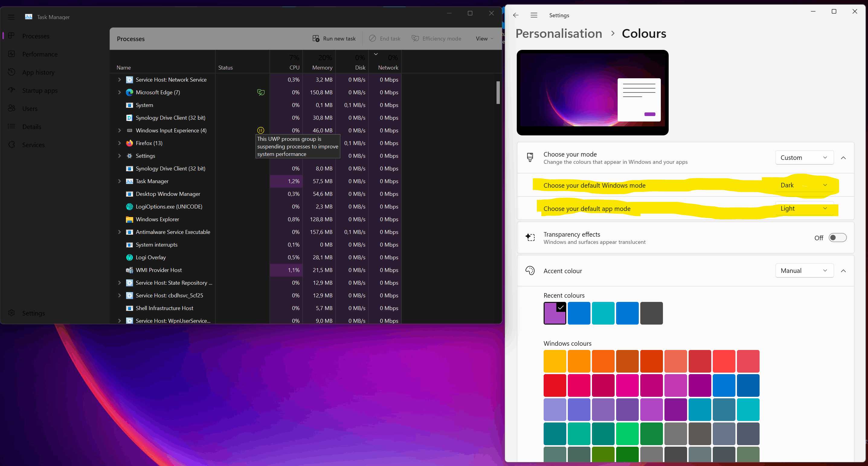Expand the Service Host: cbdhsvc_5cf25 row
The height and width of the screenshot is (466, 868).
pos(119,295)
